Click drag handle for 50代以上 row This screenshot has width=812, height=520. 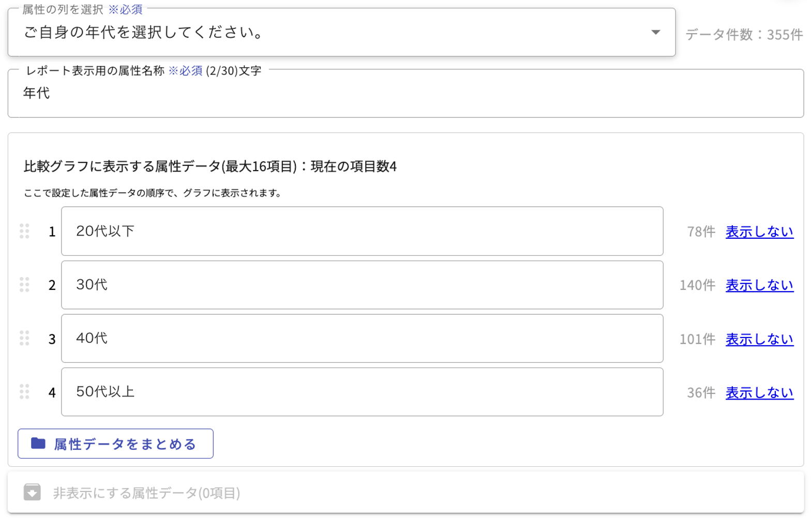point(24,392)
